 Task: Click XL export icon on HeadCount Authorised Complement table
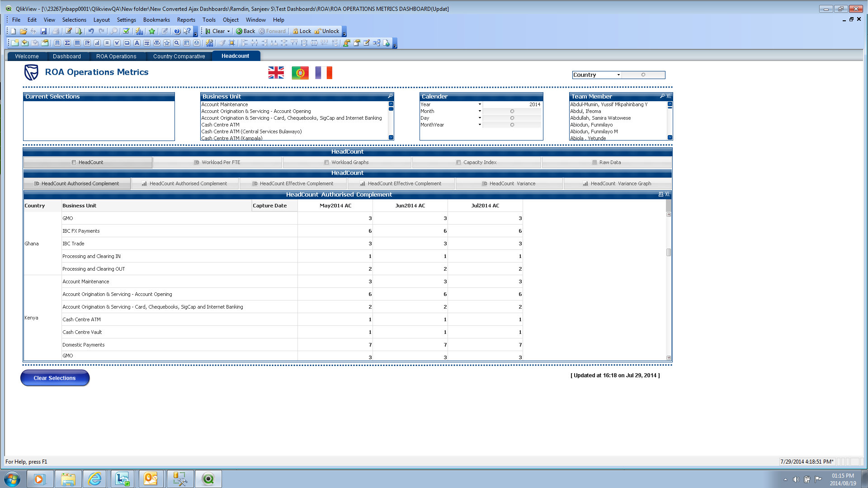(667, 194)
